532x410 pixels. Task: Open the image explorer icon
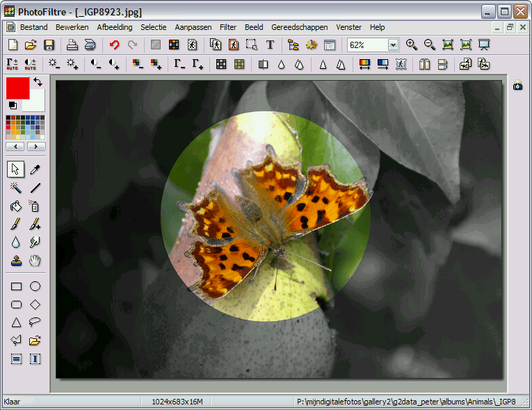[293, 45]
